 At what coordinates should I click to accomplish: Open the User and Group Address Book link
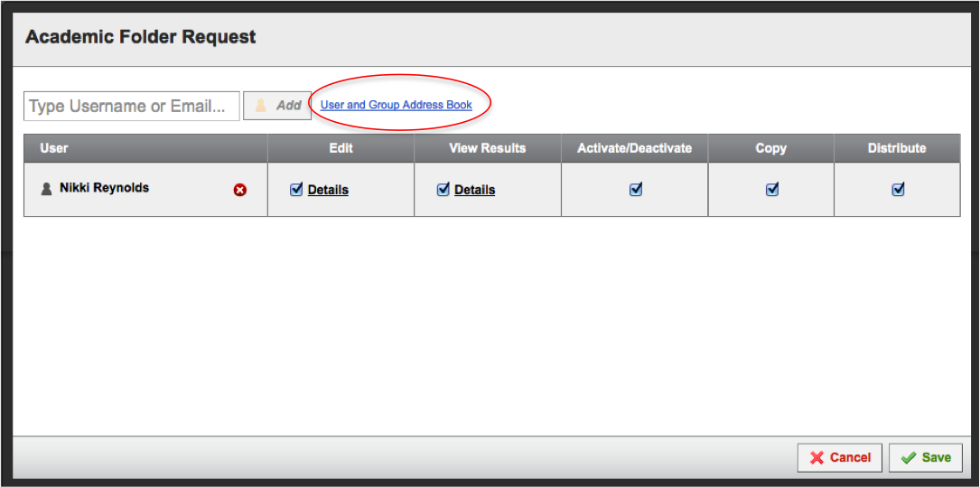coord(397,105)
